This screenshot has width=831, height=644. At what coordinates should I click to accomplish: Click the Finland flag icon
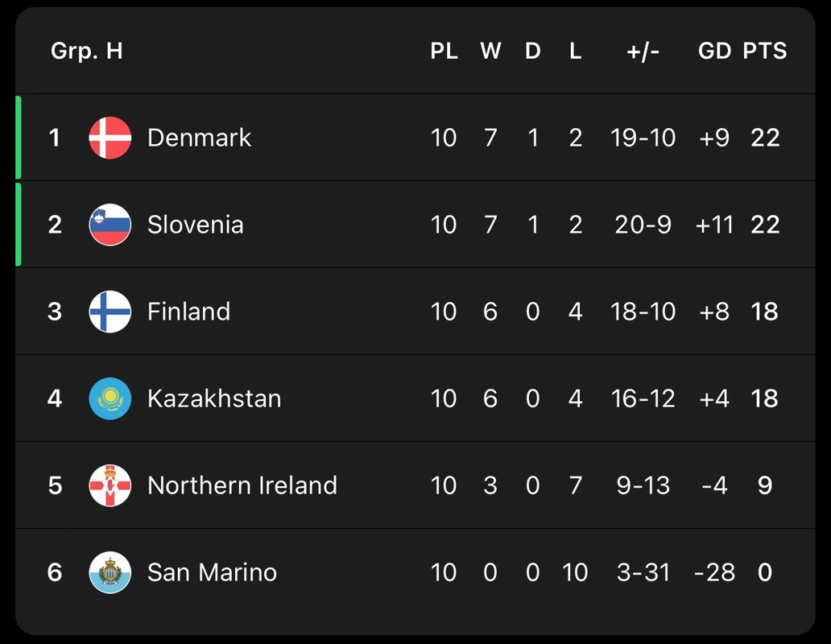point(110,312)
